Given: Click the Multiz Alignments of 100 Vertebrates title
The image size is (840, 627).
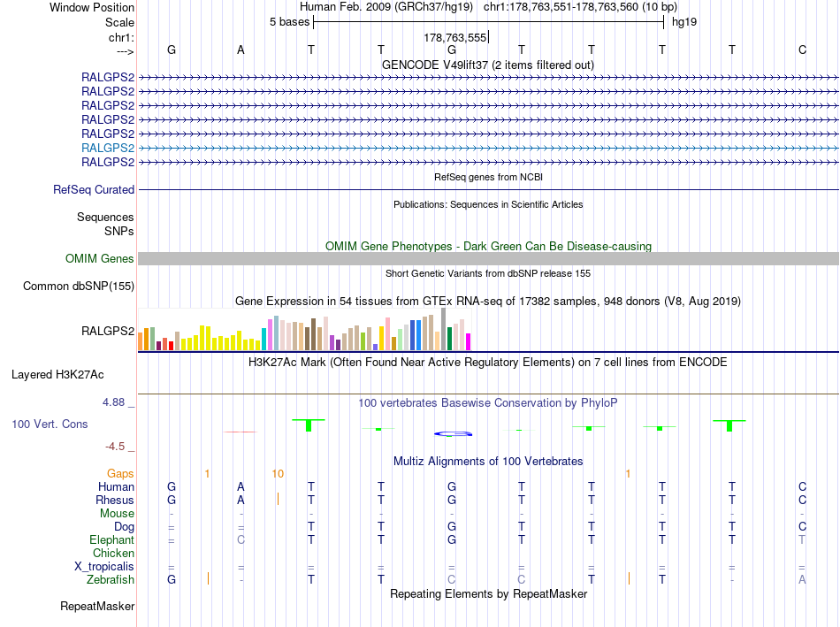Looking at the screenshot, I should tap(488, 462).
